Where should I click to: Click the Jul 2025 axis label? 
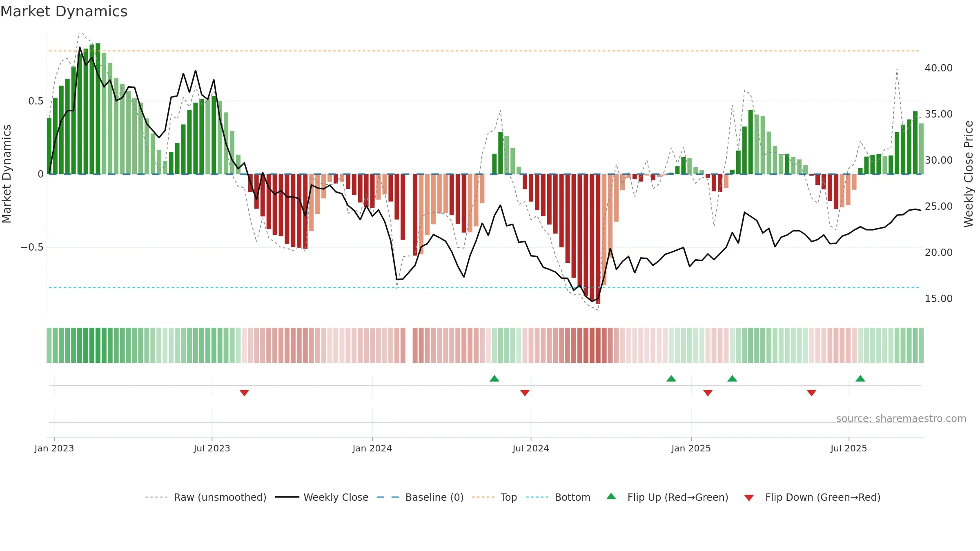click(849, 448)
